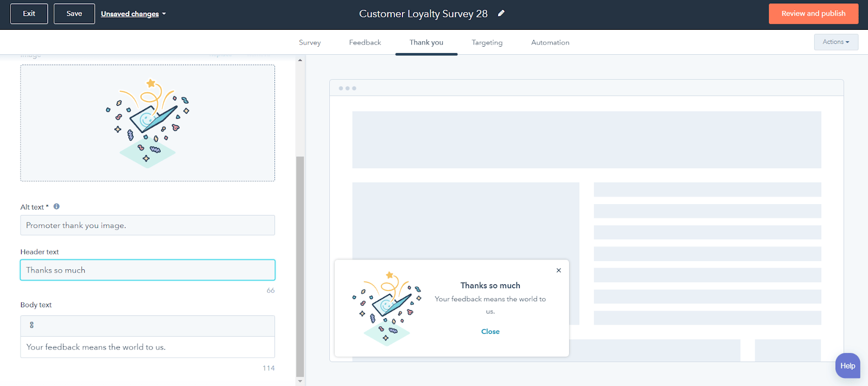This screenshot has height=386, width=868.
Task: Close the thank you popup preview
Action: click(x=558, y=270)
